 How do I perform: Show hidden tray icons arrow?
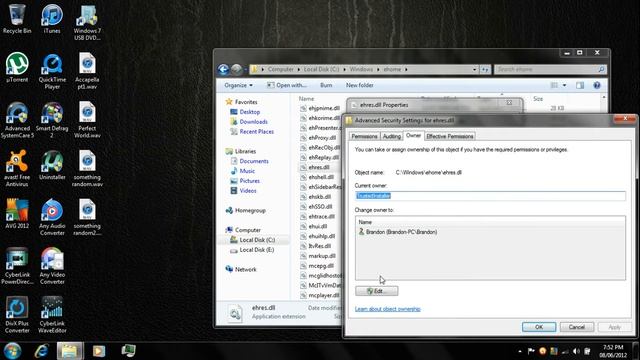point(520,351)
